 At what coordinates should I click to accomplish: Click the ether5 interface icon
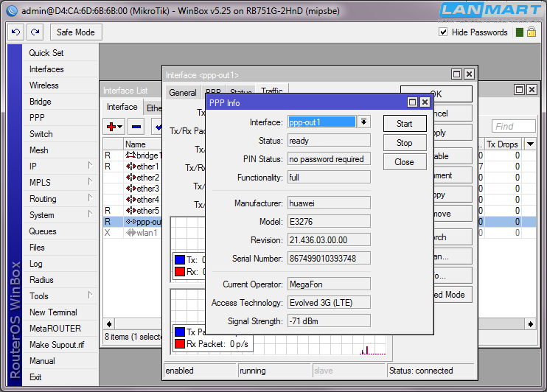coord(130,211)
